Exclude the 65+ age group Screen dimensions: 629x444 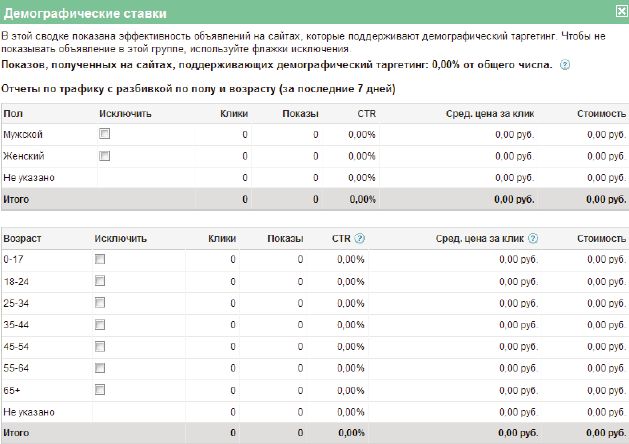99,390
